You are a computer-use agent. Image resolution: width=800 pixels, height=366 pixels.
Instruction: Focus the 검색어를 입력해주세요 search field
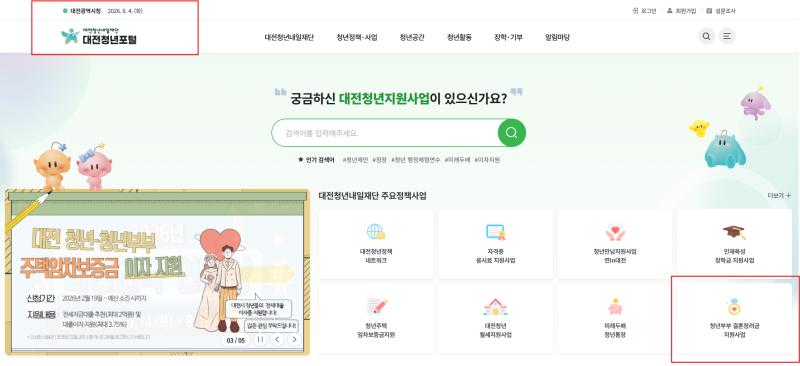tap(385, 133)
